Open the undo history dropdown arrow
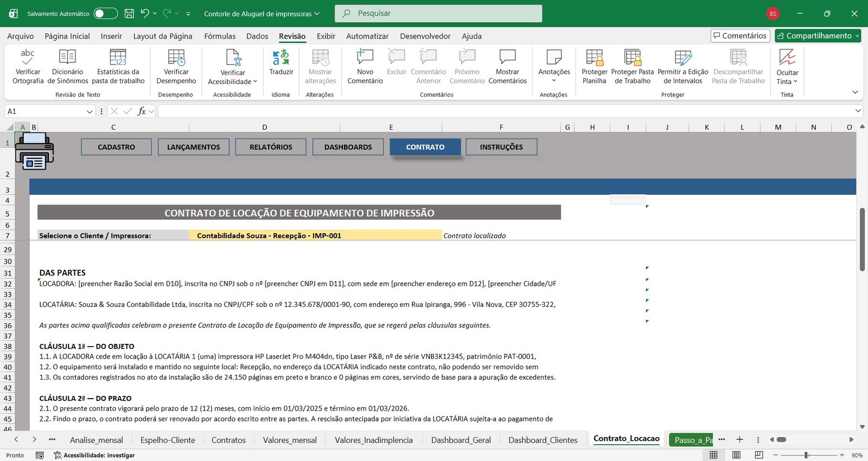The width and height of the screenshot is (868, 461). point(155,14)
